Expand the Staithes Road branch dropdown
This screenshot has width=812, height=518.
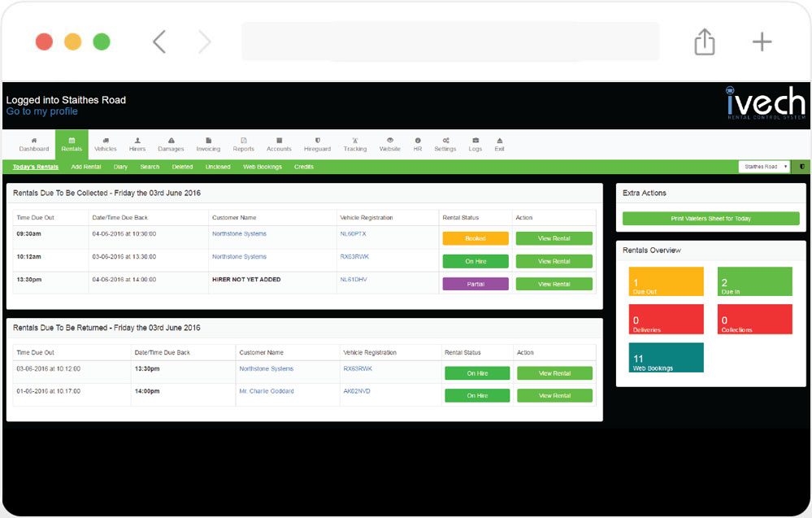(764, 167)
